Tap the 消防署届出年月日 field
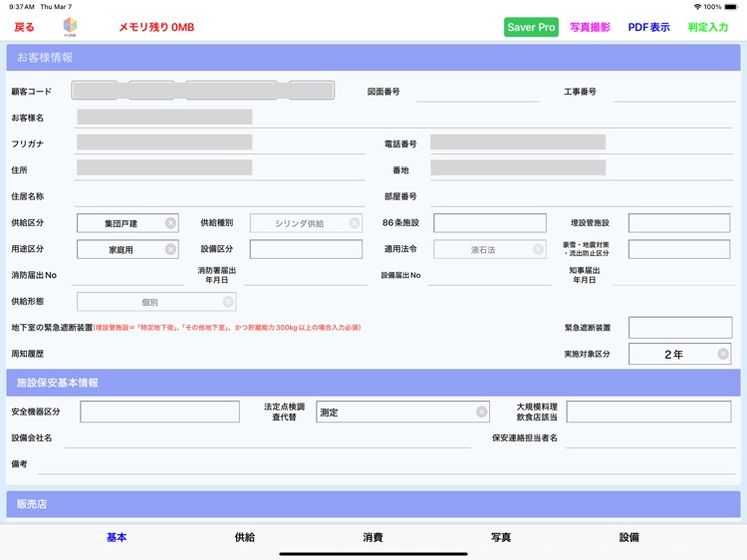747x560 pixels. click(x=306, y=275)
